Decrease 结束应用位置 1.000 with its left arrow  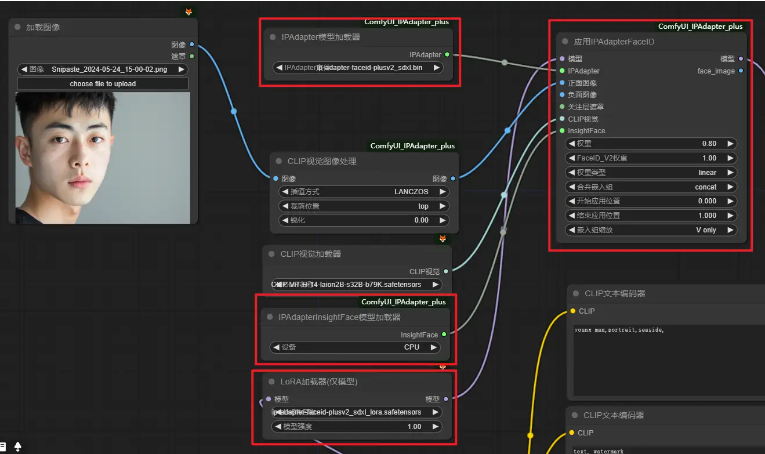click(x=571, y=215)
